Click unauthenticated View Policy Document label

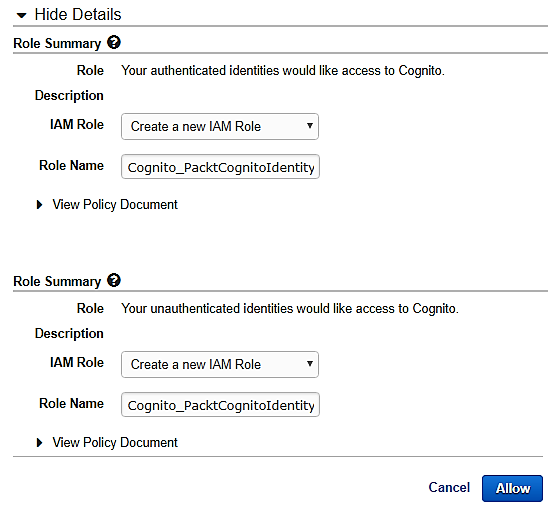pyautogui.click(x=115, y=443)
